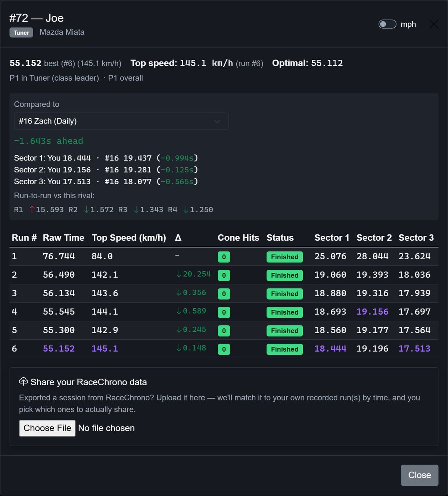Click the R1 ↑15.593 run-to-run value

(x=39, y=210)
